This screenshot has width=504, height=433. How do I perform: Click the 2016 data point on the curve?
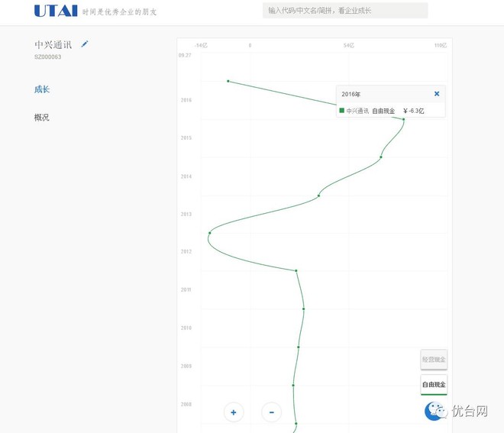403,119
